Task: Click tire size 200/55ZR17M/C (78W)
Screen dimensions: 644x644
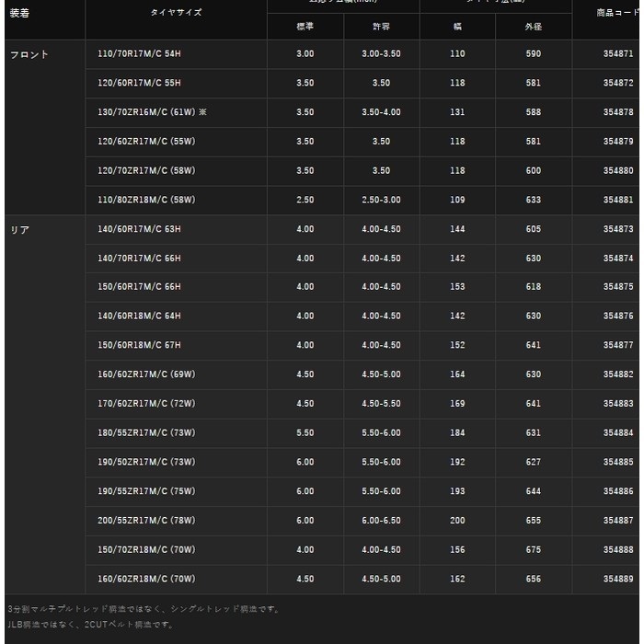Action: (x=146, y=521)
